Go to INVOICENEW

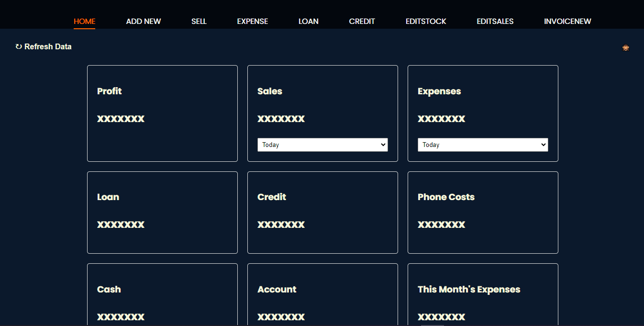click(567, 21)
